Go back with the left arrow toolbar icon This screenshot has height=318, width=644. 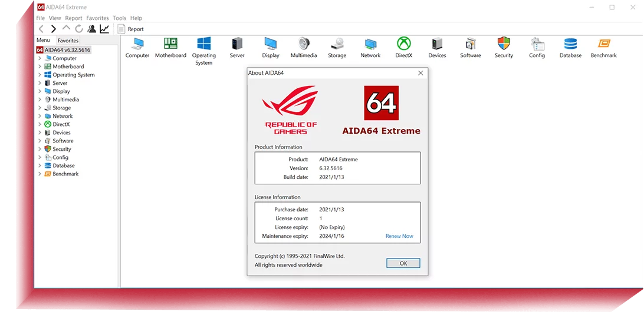tap(41, 29)
